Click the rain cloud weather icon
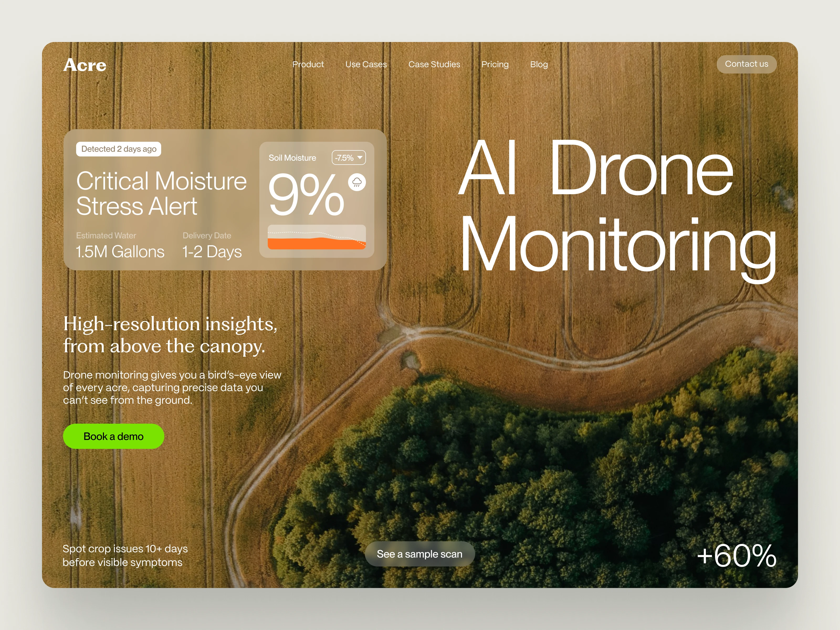 pos(357,182)
